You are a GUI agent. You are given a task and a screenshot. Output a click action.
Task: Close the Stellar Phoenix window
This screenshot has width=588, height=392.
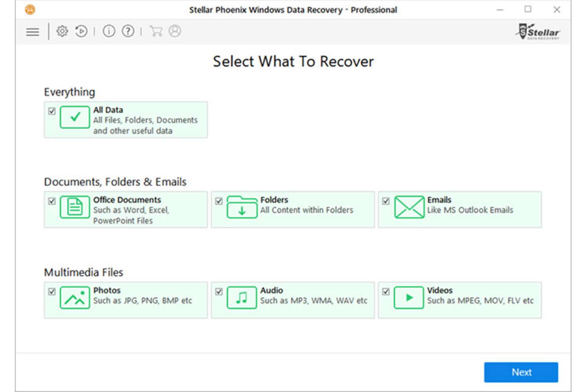click(x=557, y=10)
